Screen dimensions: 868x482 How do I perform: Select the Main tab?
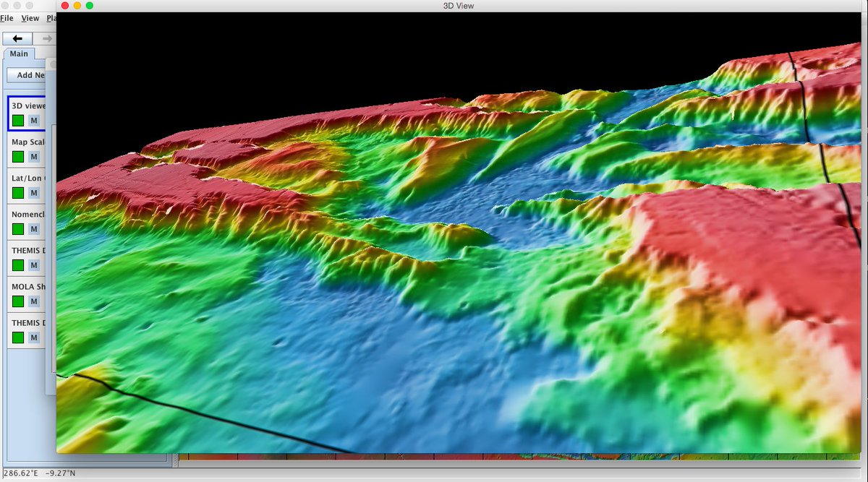coord(19,54)
